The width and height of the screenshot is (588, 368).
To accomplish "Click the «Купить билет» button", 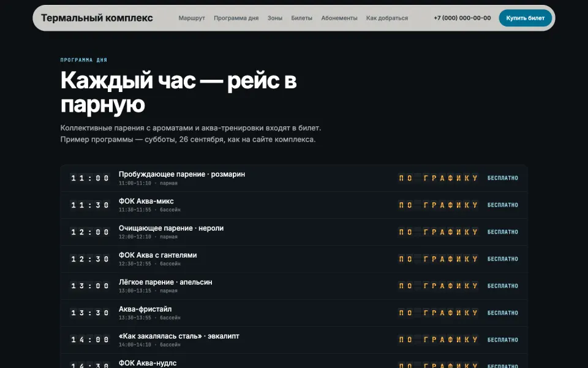I will (526, 18).
